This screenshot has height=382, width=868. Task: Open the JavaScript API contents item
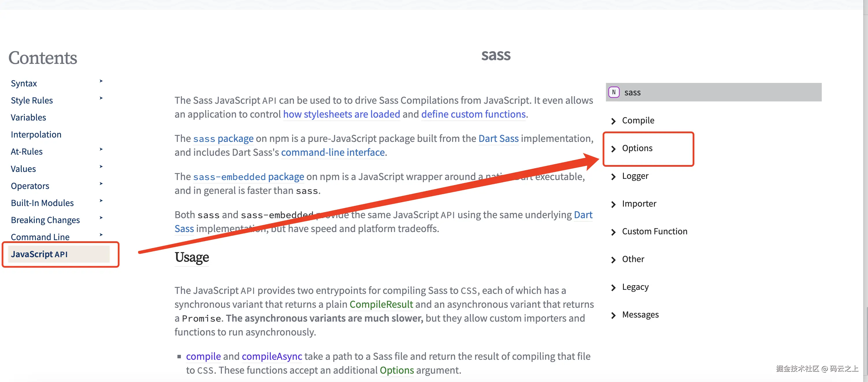pyautogui.click(x=39, y=254)
